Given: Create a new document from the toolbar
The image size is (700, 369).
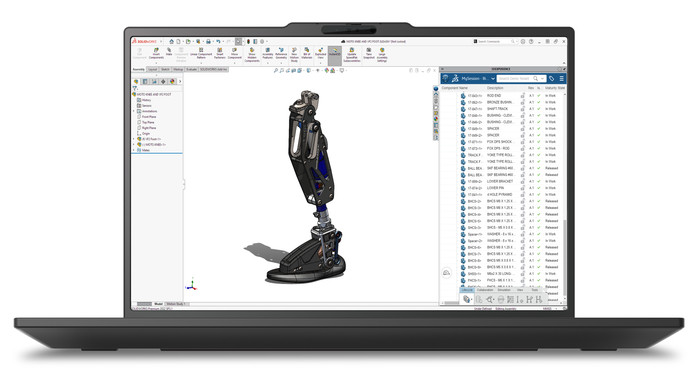Looking at the screenshot, I should 178,41.
